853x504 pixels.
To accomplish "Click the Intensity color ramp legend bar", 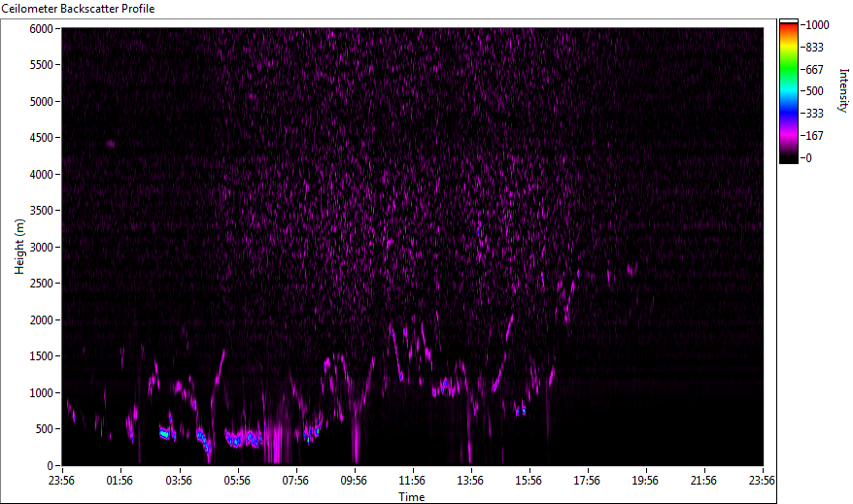I will click(788, 91).
